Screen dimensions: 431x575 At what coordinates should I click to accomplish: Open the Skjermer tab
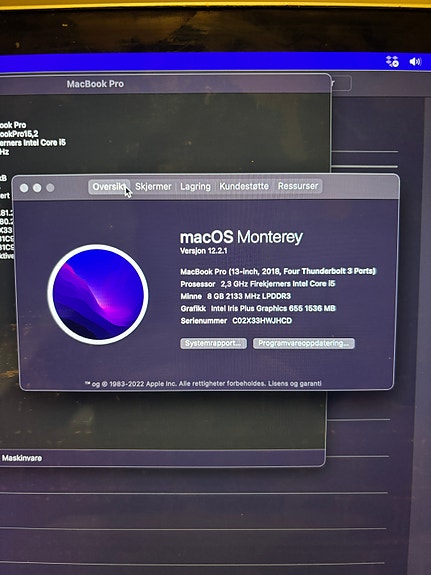tap(153, 187)
